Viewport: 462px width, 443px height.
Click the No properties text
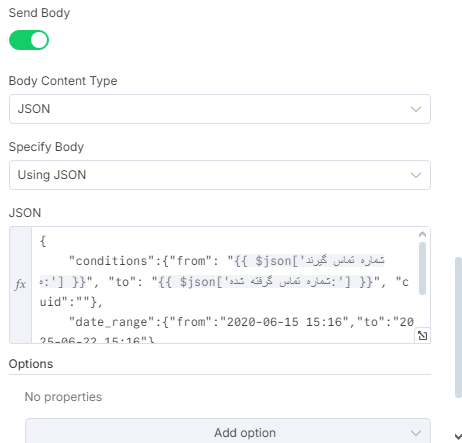(63, 397)
